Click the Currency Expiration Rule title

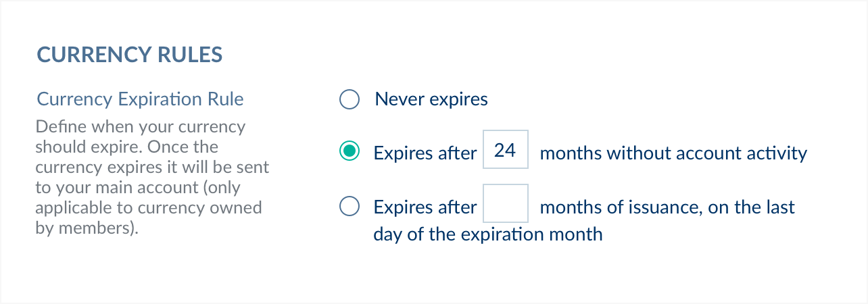click(x=140, y=99)
